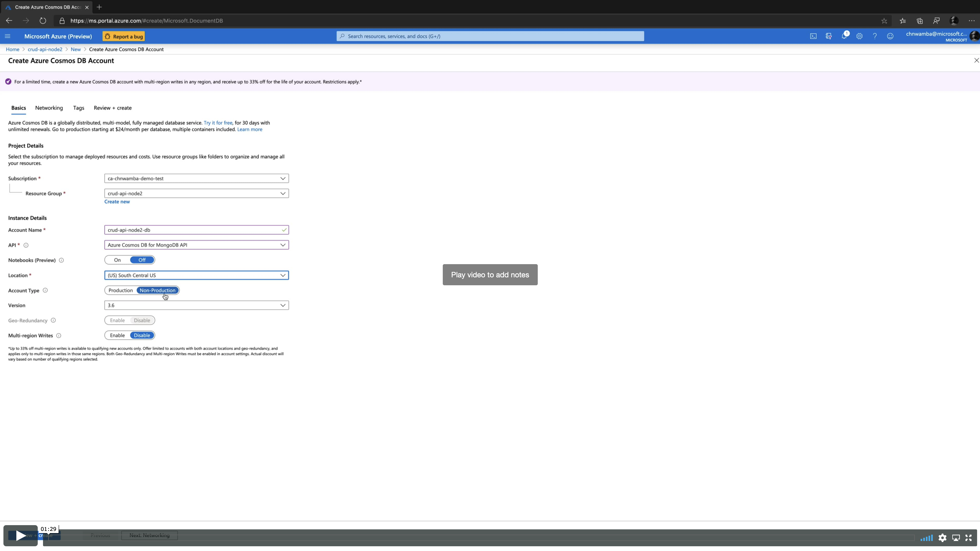980x551 pixels.
Task: Click the video AirPlay icon
Action: [956, 538]
